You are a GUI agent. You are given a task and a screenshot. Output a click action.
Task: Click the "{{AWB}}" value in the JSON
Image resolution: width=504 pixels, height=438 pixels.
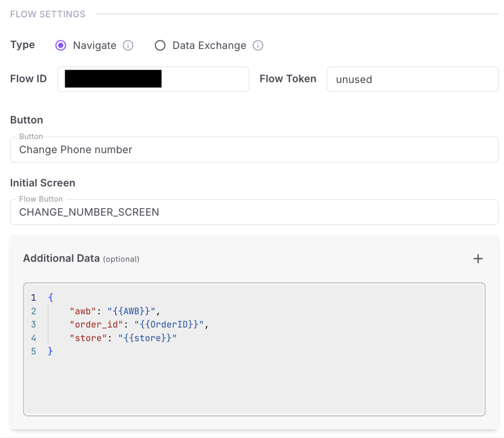click(132, 311)
